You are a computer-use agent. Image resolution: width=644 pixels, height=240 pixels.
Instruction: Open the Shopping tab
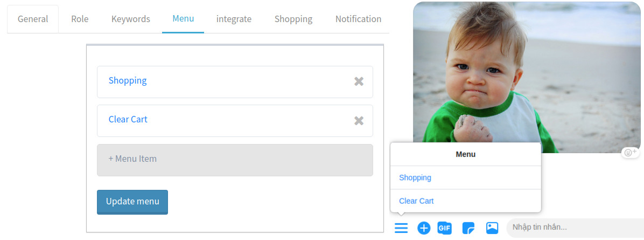tap(293, 19)
